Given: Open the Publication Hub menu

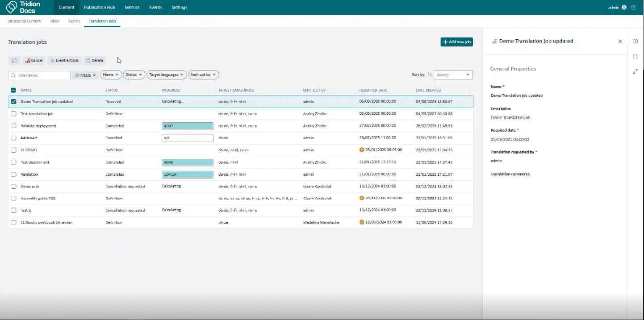Looking at the screenshot, I should pos(99,8).
